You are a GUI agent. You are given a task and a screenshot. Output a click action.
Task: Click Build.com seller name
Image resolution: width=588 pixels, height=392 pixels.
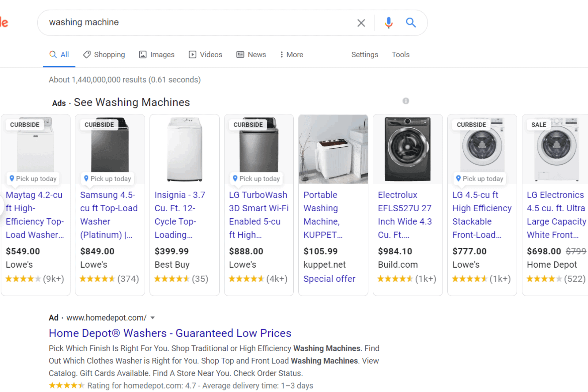click(398, 264)
